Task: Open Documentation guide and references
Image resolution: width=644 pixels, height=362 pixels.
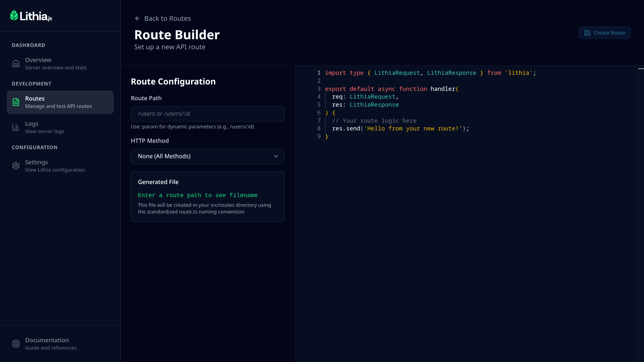Action: click(50, 344)
